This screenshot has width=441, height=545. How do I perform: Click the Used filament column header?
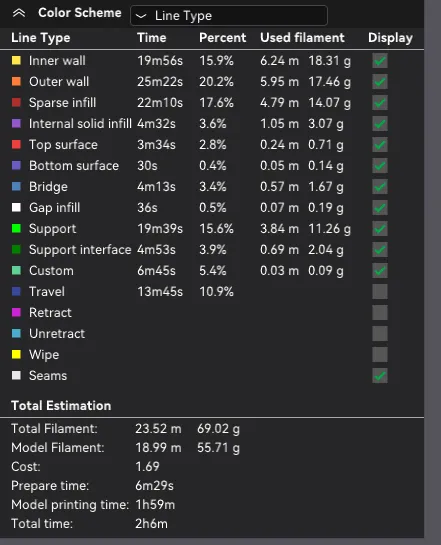pos(302,38)
